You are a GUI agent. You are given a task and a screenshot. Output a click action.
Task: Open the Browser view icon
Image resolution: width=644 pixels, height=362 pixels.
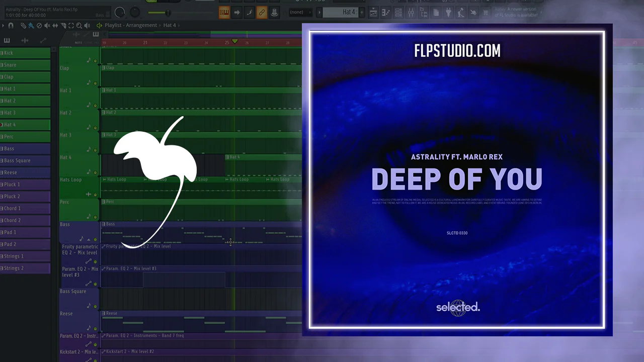coord(424,13)
